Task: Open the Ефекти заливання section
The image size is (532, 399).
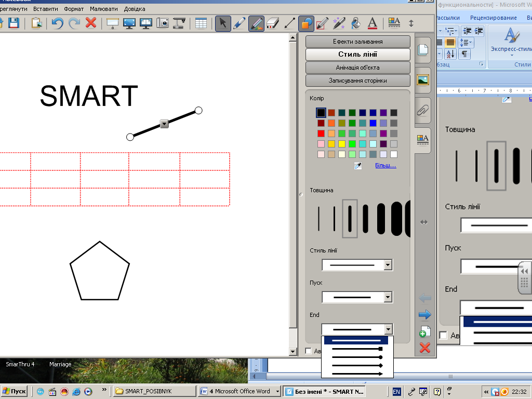Action: (x=357, y=42)
